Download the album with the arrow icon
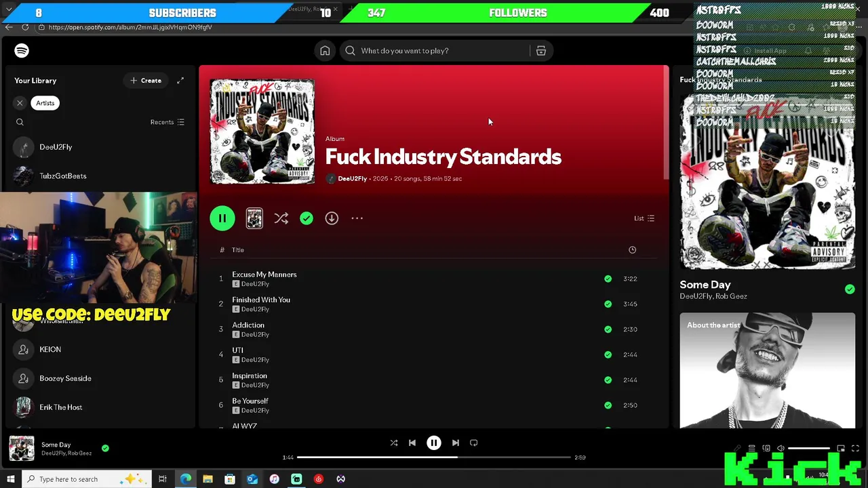This screenshot has width=868, height=488. tap(332, 218)
